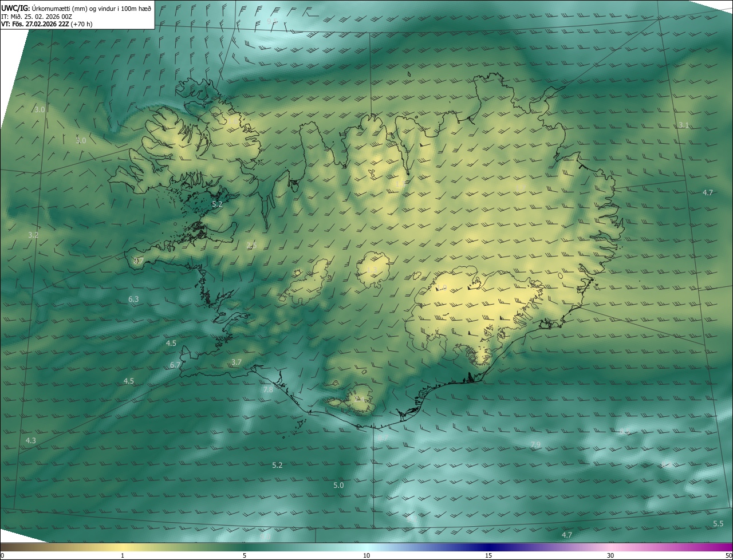
Task: Click the 3.1 value label on the map
Action: point(683,125)
